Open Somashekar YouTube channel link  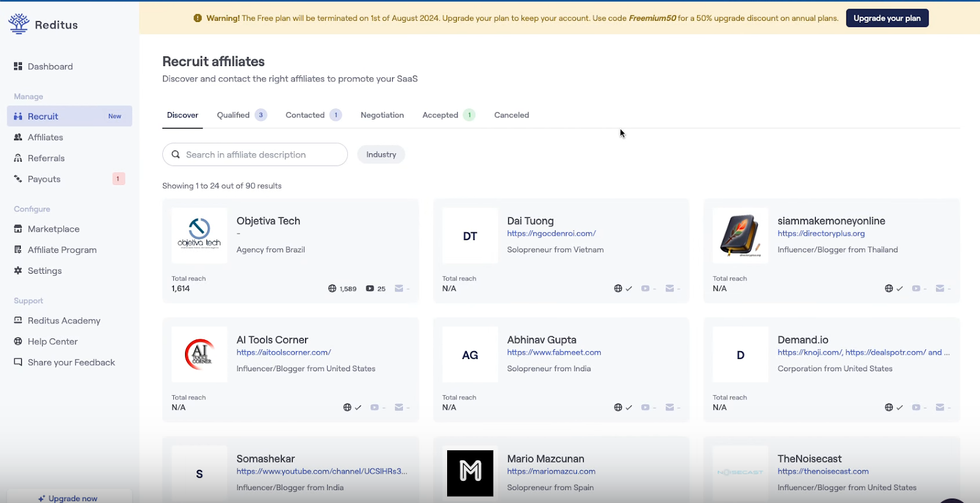[x=322, y=471]
